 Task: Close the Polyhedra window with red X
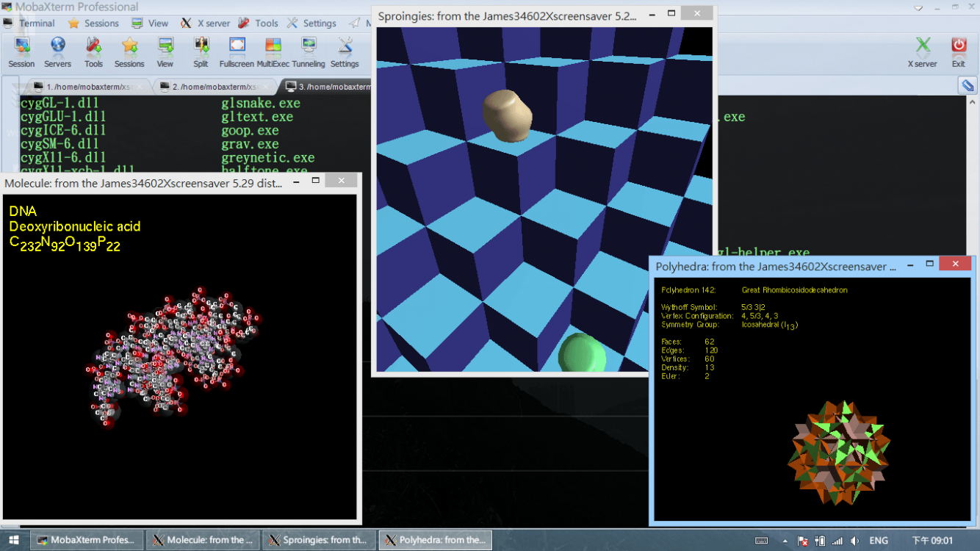click(x=955, y=264)
